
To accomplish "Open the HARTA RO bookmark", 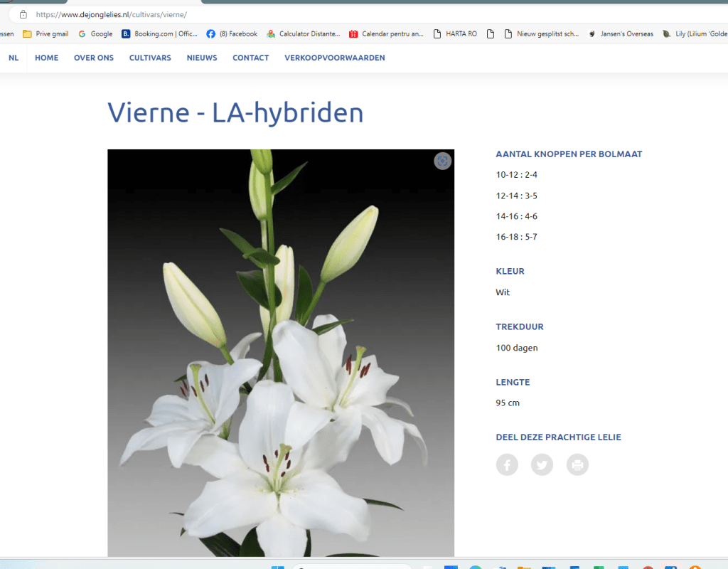I will point(455,33).
